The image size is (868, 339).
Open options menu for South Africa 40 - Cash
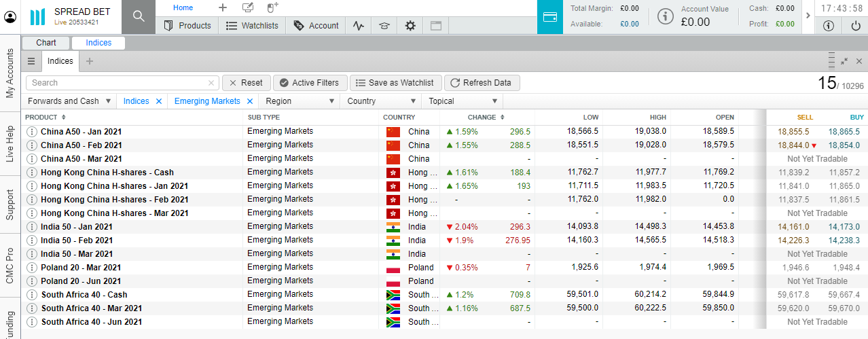(x=31, y=295)
